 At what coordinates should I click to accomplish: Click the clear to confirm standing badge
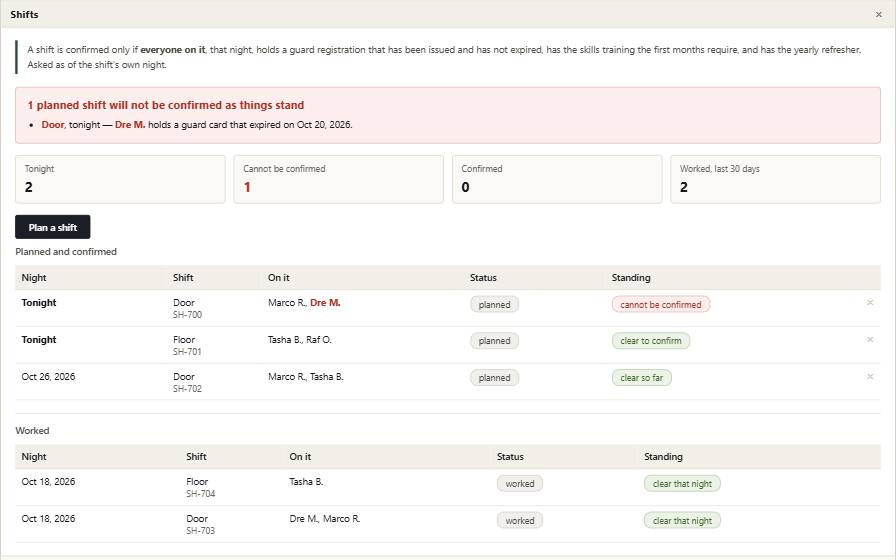click(651, 341)
